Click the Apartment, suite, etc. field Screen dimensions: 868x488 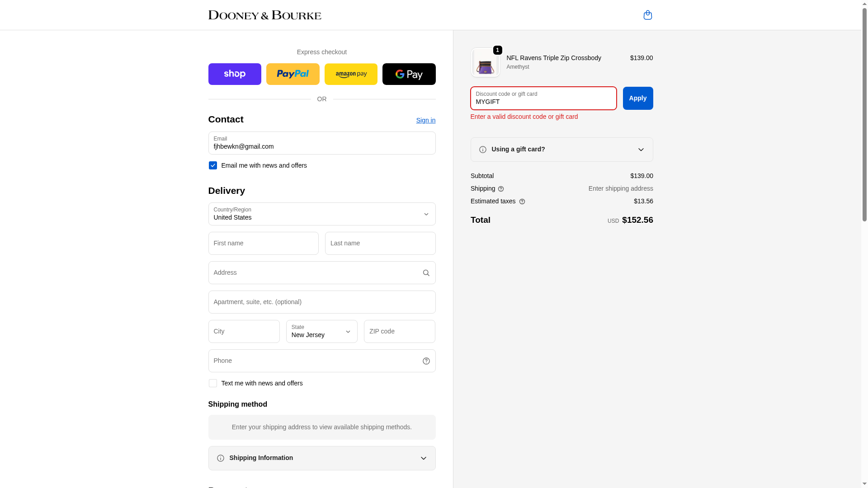tap(322, 302)
